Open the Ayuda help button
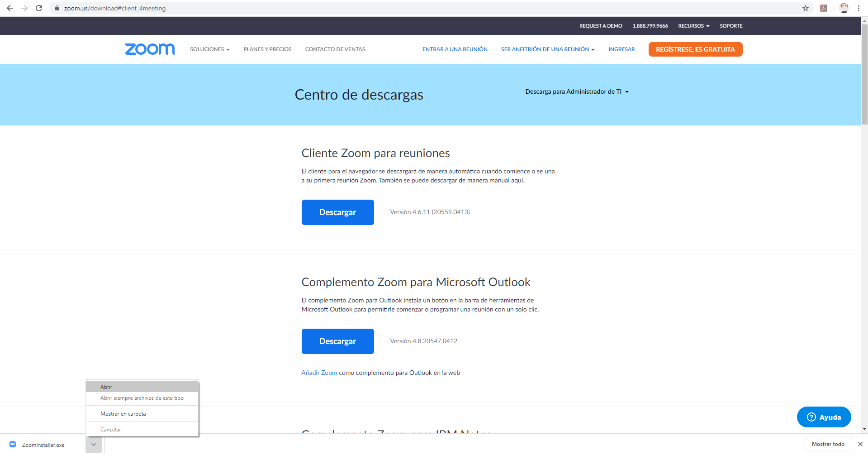 [824, 417]
